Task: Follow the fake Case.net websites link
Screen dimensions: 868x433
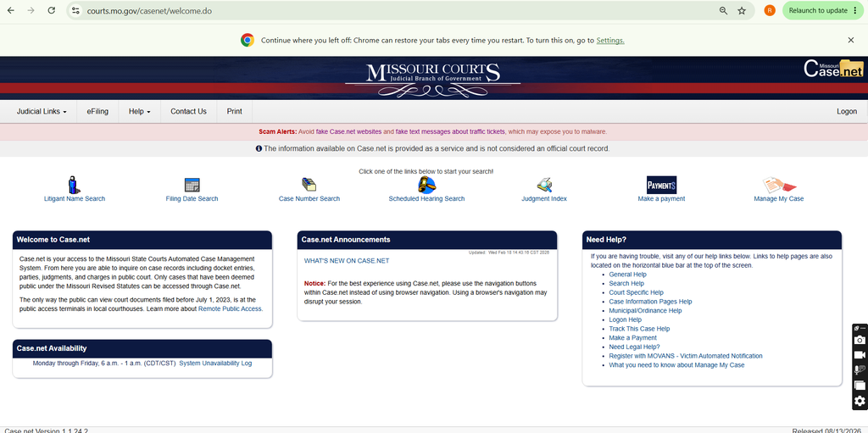Action: point(348,132)
